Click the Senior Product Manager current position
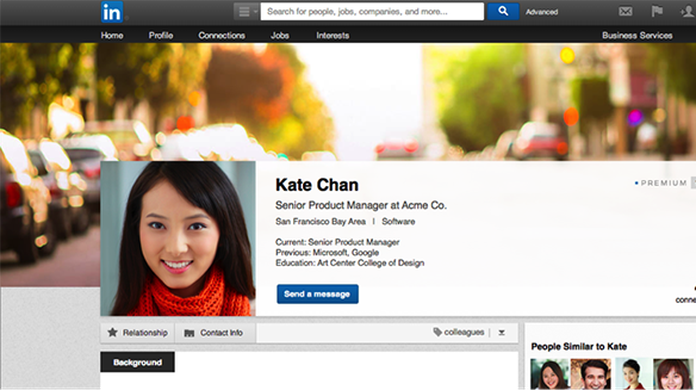Image resolution: width=696 pixels, height=390 pixels. point(354,242)
